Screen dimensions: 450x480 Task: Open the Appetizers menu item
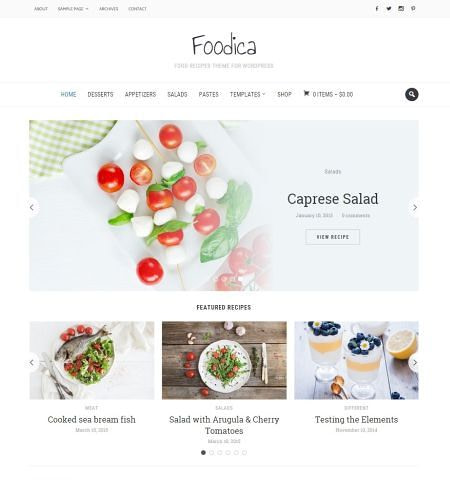coord(140,94)
